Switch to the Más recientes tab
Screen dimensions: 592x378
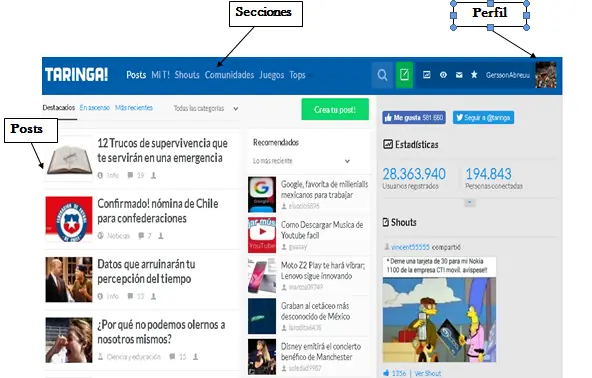click(134, 108)
